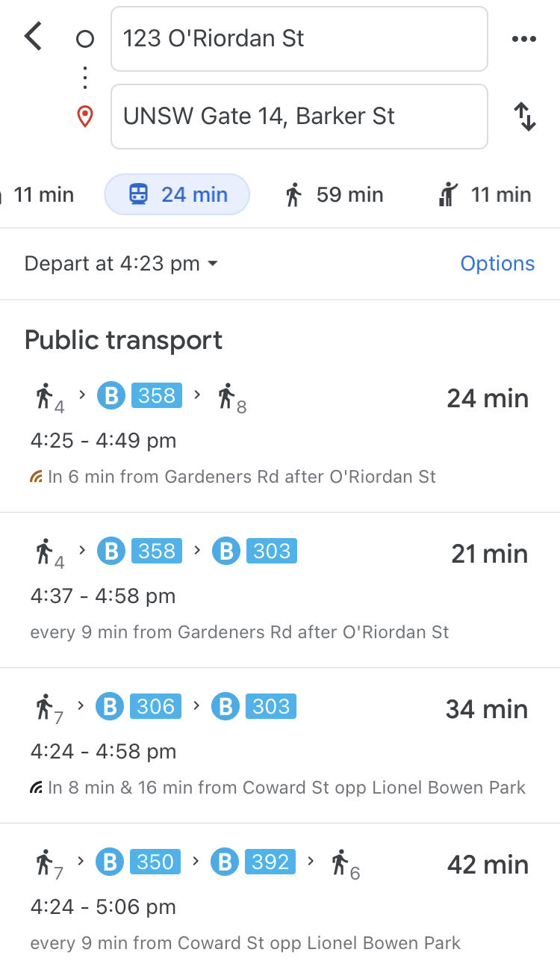Open the Options link

point(497,263)
